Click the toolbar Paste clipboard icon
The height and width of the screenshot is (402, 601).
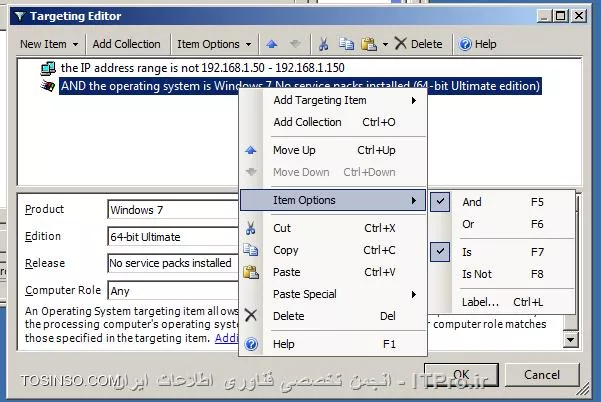(x=369, y=44)
